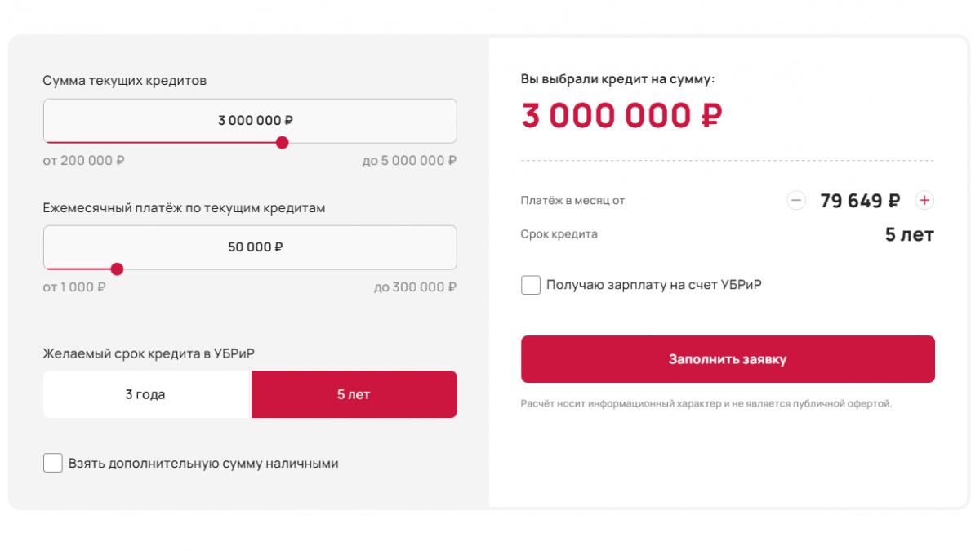The image size is (980, 551).
Task: Click the plus icon to increase monthly payment
Action: pos(924,200)
